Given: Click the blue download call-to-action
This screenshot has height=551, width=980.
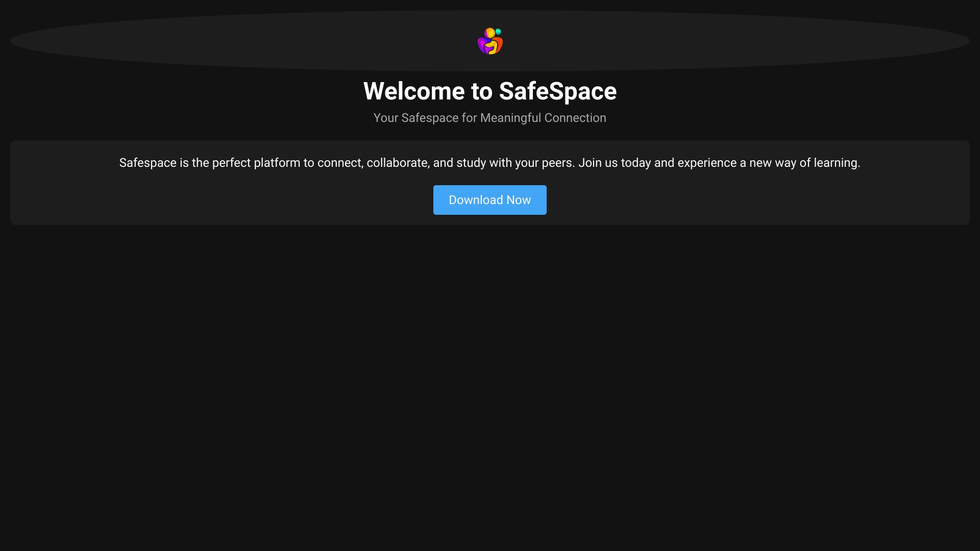Looking at the screenshot, I should click(x=489, y=200).
